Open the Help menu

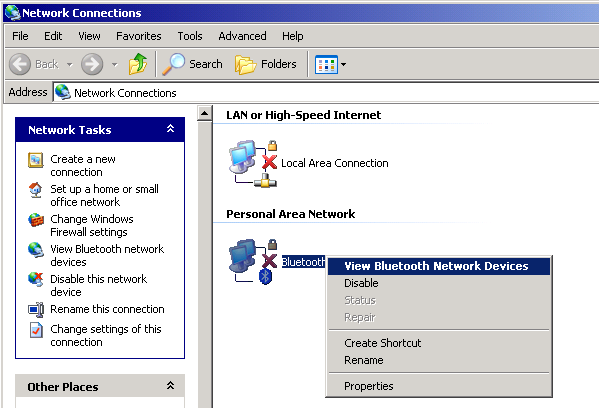293,36
